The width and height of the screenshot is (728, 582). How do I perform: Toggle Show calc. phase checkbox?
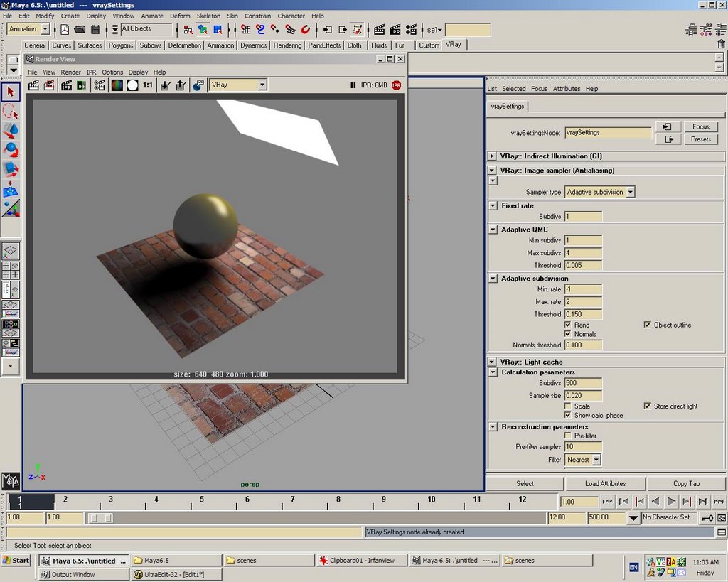[567, 416]
